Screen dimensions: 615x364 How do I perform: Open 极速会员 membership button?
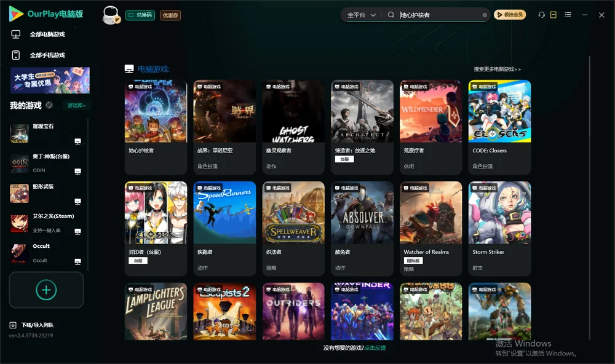510,15
